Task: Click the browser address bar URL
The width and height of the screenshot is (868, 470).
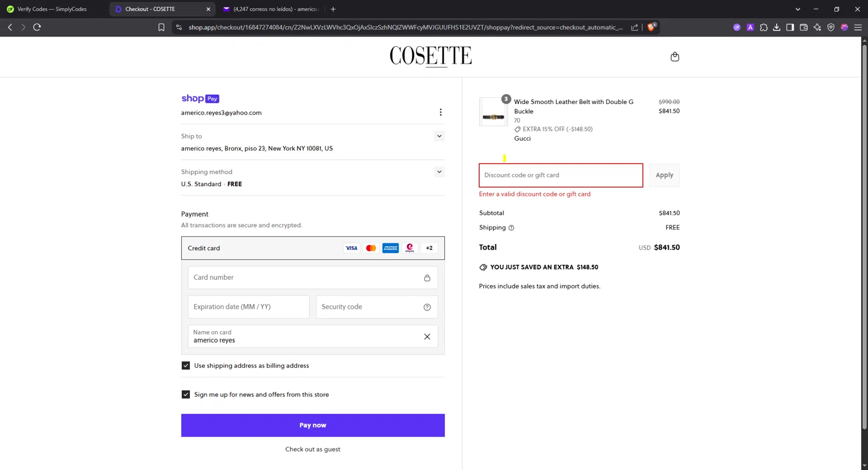Action: click(405, 27)
